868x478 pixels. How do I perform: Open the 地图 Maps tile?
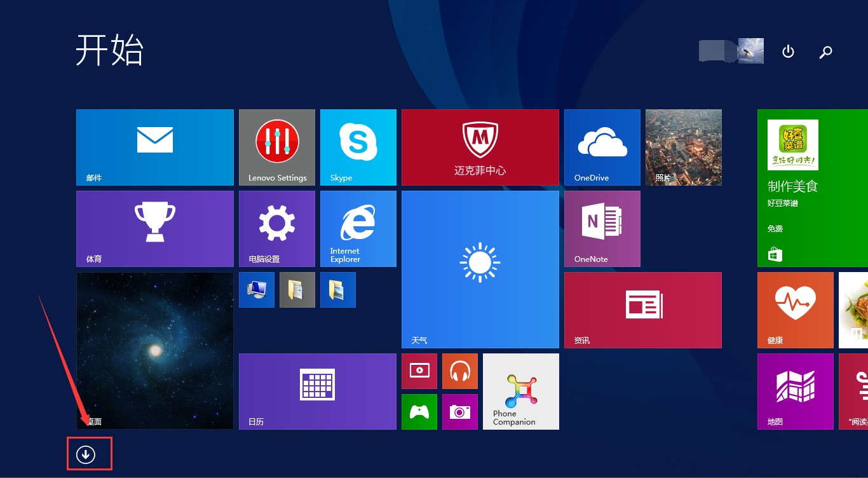pos(796,392)
